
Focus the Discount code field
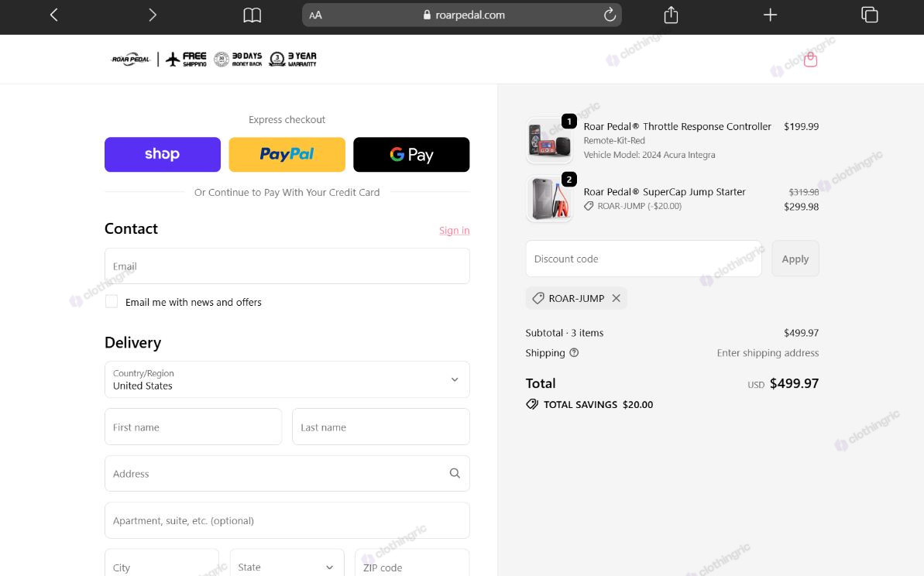(x=644, y=259)
